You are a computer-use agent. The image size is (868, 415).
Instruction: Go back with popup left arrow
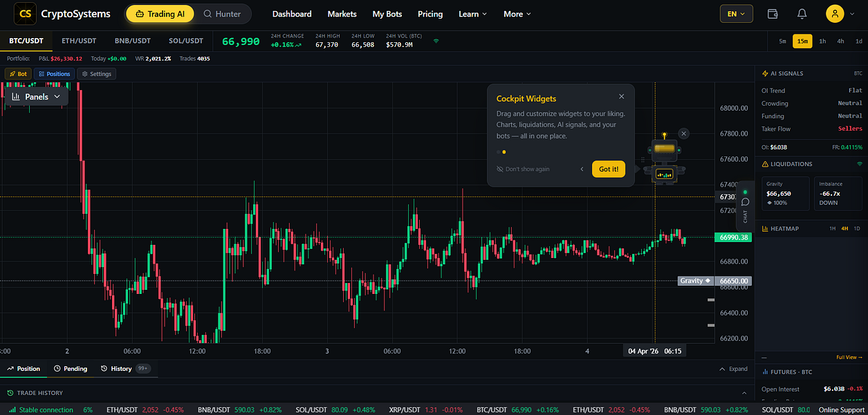pos(582,169)
